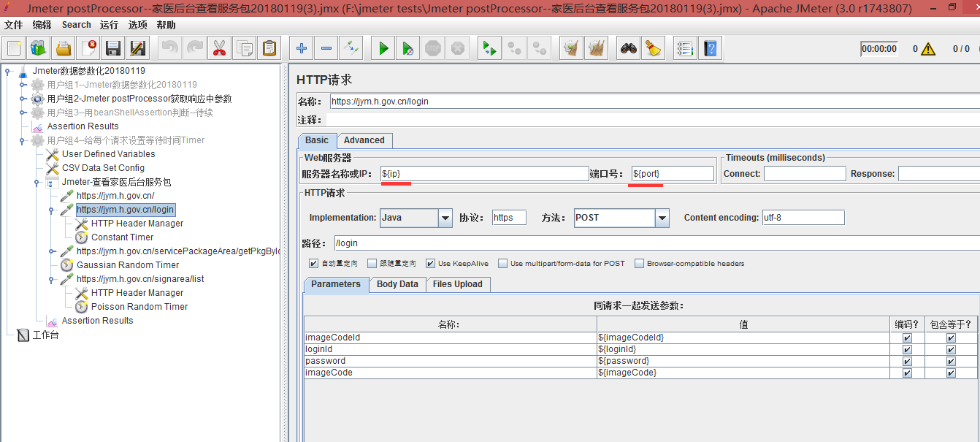Click the Close test plan icon

click(88, 49)
